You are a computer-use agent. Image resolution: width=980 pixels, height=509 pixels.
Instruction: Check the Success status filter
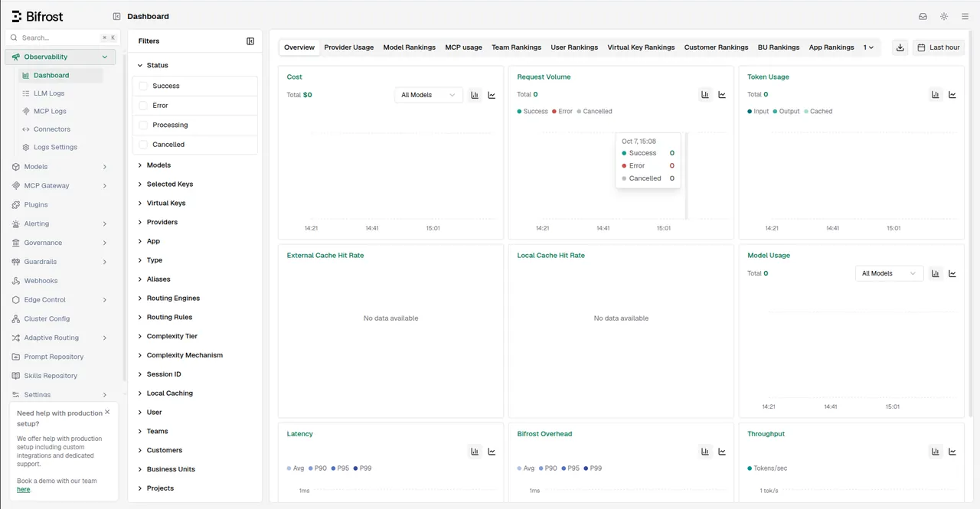coord(143,86)
